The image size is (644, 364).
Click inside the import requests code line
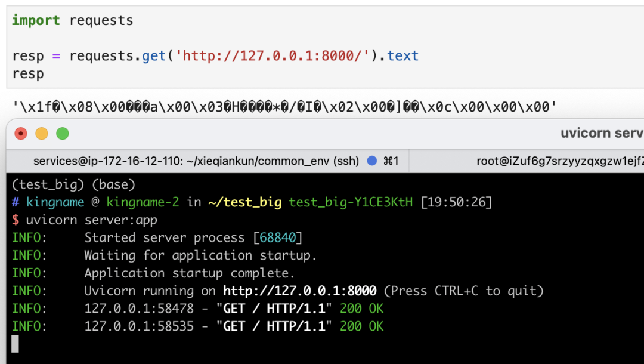click(73, 20)
